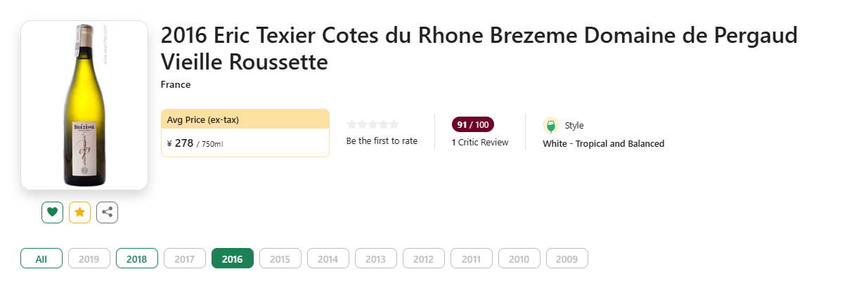Click the green heart favorite icon

click(52, 212)
